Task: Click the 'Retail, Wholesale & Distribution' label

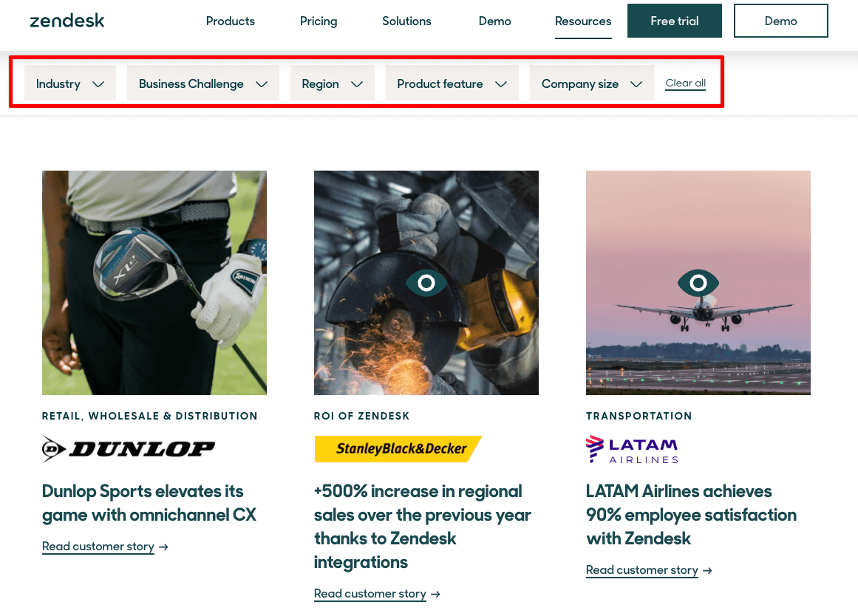Action: (x=150, y=417)
